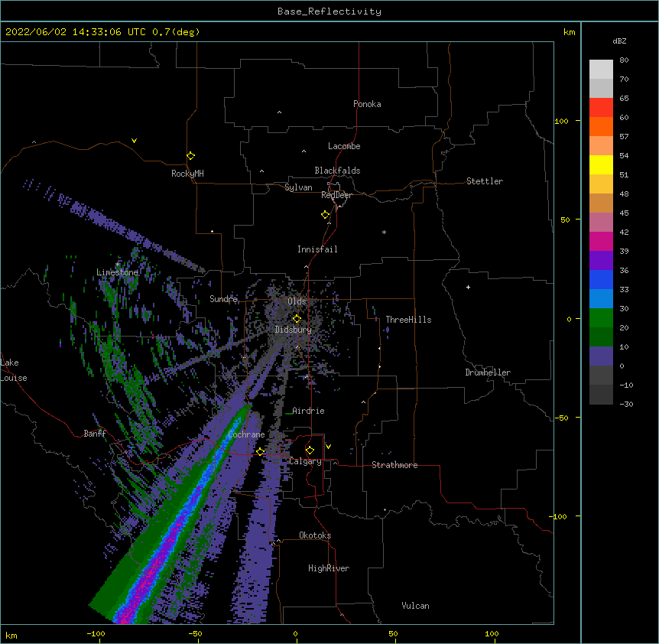This screenshot has height=644, width=659.
Task: Select the Lacombe town label
Action: point(344,146)
